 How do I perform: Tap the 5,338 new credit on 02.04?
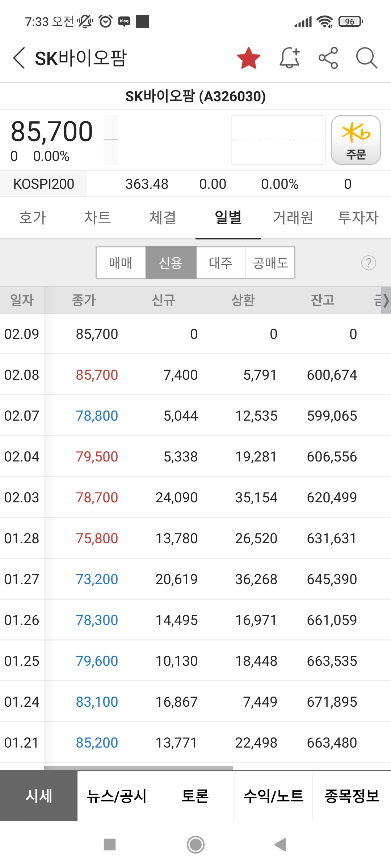[x=181, y=457]
